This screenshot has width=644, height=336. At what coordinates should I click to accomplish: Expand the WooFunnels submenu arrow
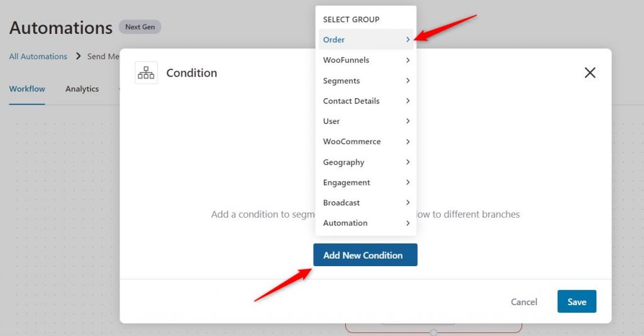click(x=408, y=60)
